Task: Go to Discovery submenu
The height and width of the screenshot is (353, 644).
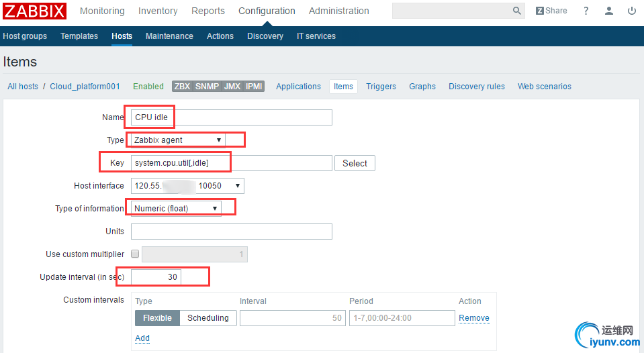Action: click(x=265, y=36)
